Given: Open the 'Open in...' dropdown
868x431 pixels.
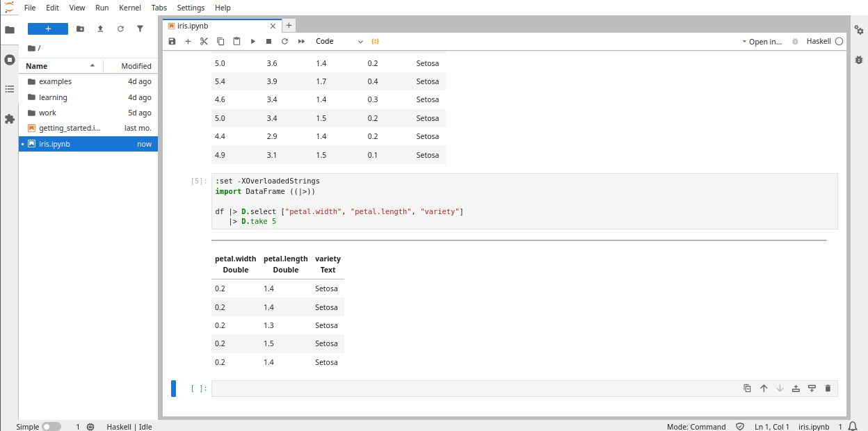Looking at the screenshot, I should tap(762, 42).
